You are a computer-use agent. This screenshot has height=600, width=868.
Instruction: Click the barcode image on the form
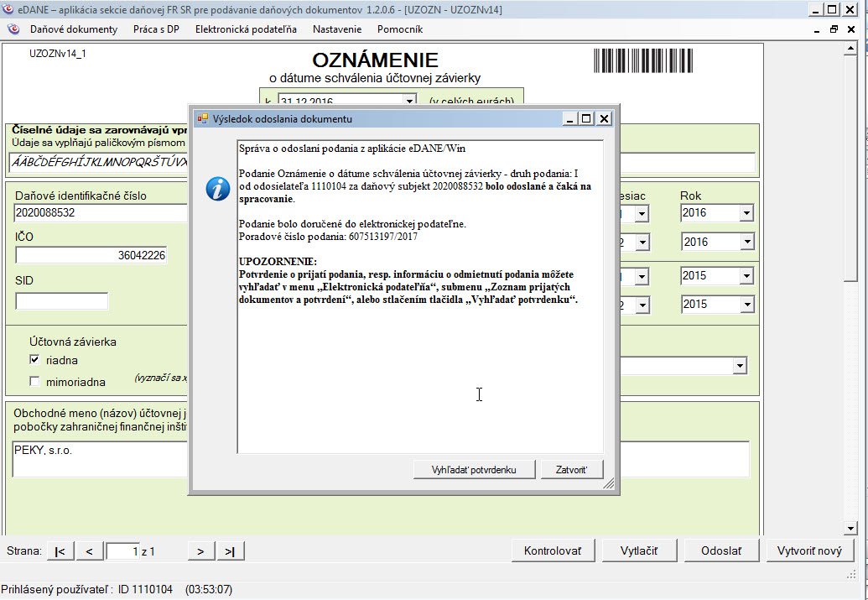[642, 60]
